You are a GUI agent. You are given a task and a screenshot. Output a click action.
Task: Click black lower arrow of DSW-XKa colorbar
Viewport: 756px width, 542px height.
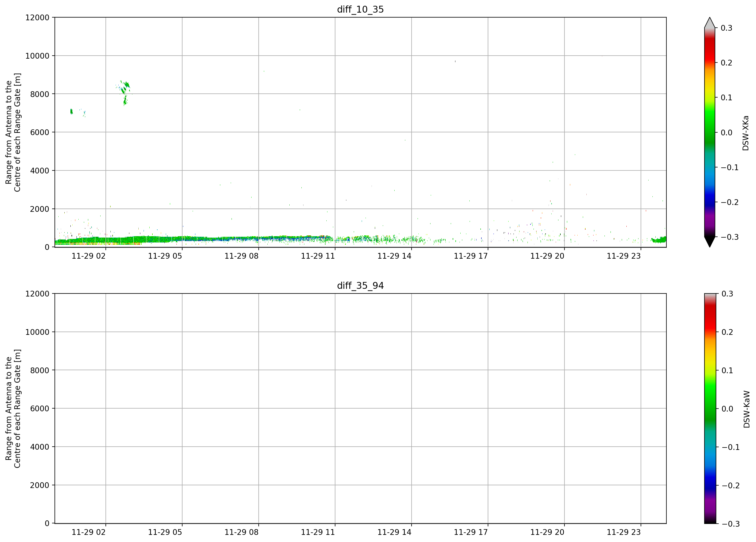coord(710,242)
